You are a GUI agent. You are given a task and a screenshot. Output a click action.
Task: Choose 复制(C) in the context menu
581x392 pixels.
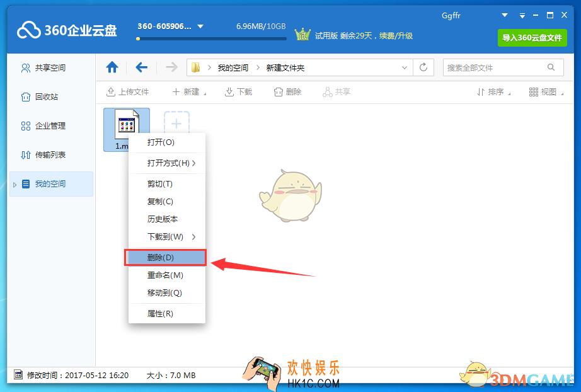click(167, 201)
